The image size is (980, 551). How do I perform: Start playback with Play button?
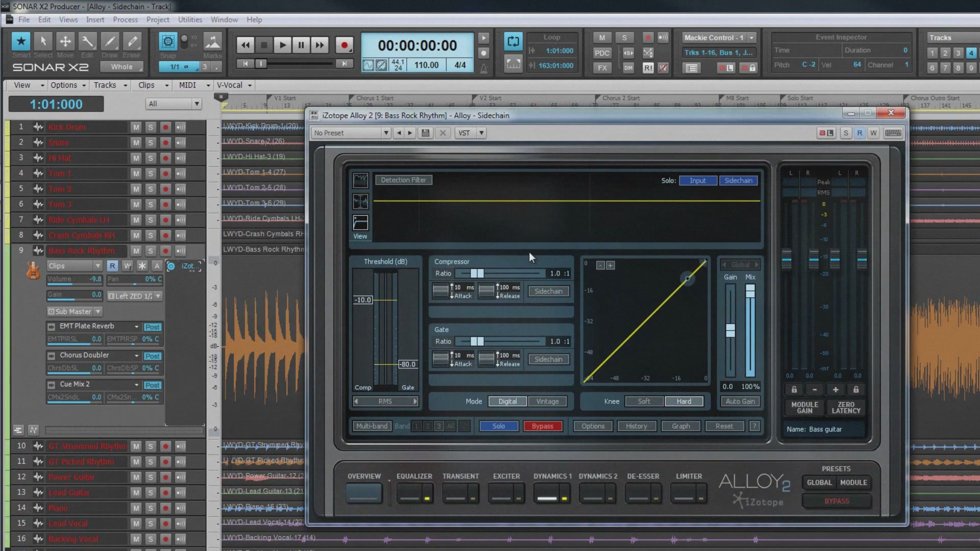tap(282, 45)
